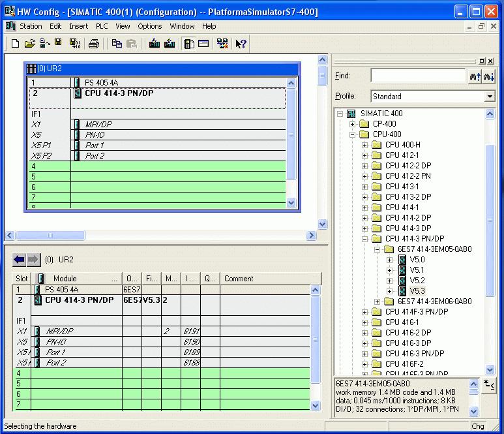Click the rack list scroll down arrow
The height and width of the screenshot is (434, 504).
291,203
